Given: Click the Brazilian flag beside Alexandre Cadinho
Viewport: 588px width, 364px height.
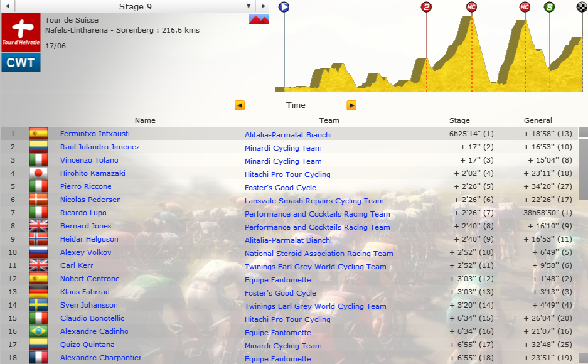Looking at the screenshot, I should click(x=39, y=331).
